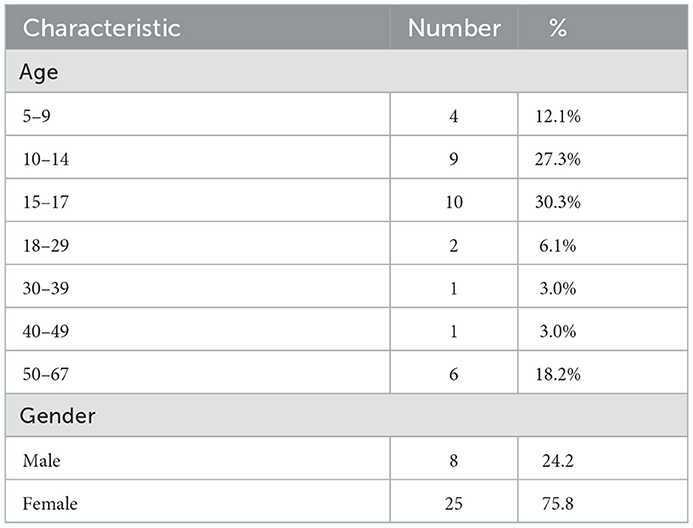Viewport: 693px width, 528px height.
Task: Select the Male row label
Action: click(42, 461)
